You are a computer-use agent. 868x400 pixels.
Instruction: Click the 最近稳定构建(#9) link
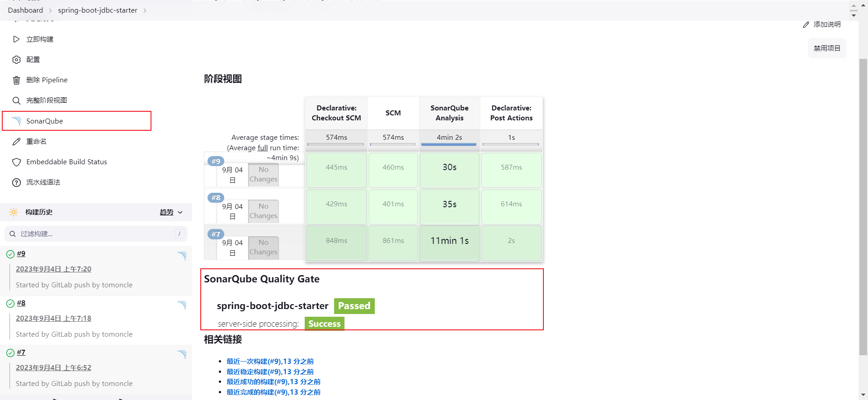270,372
